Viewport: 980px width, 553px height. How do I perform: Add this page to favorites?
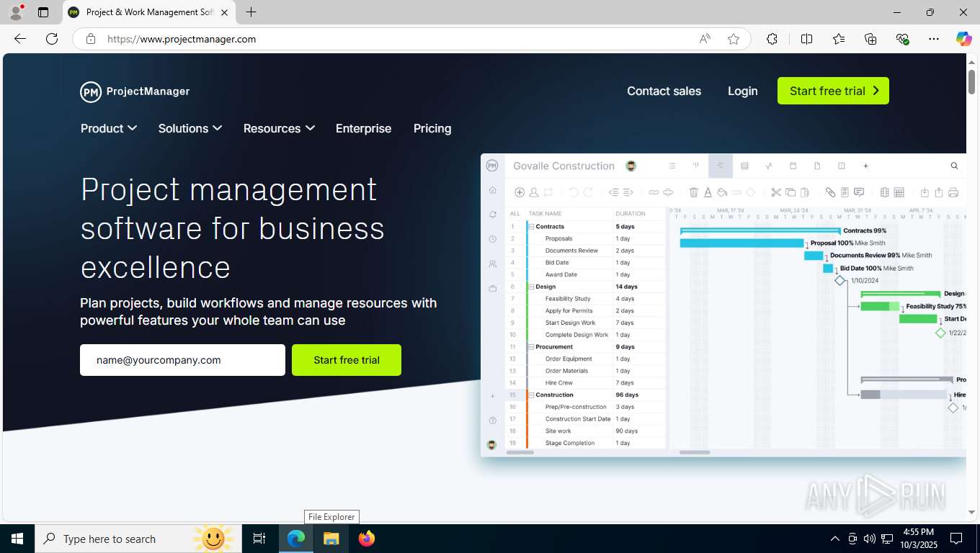734,39
